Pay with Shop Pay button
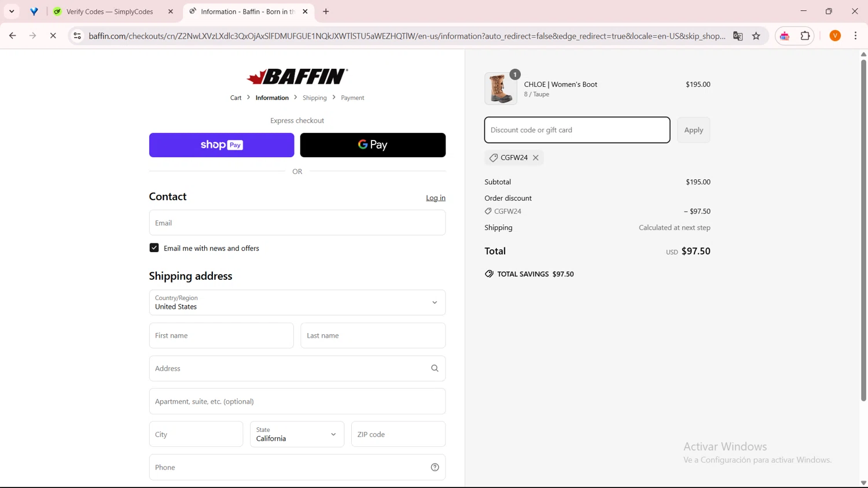Image resolution: width=868 pixels, height=488 pixels. (x=222, y=145)
